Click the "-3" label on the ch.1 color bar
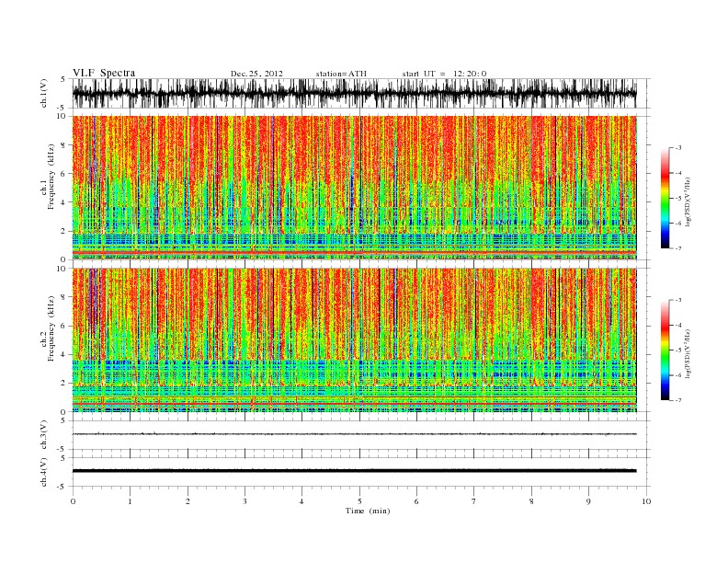 coord(677,148)
